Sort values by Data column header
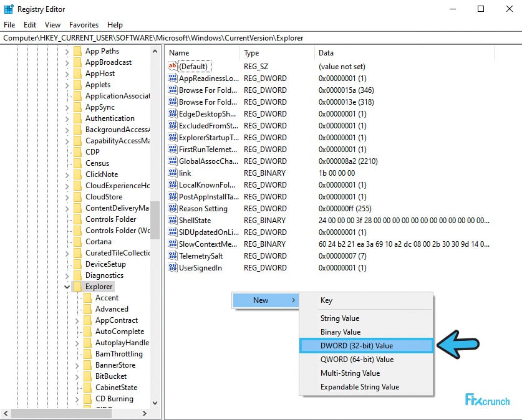The height and width of the screenshot is (420, 522). click(404, 53)
